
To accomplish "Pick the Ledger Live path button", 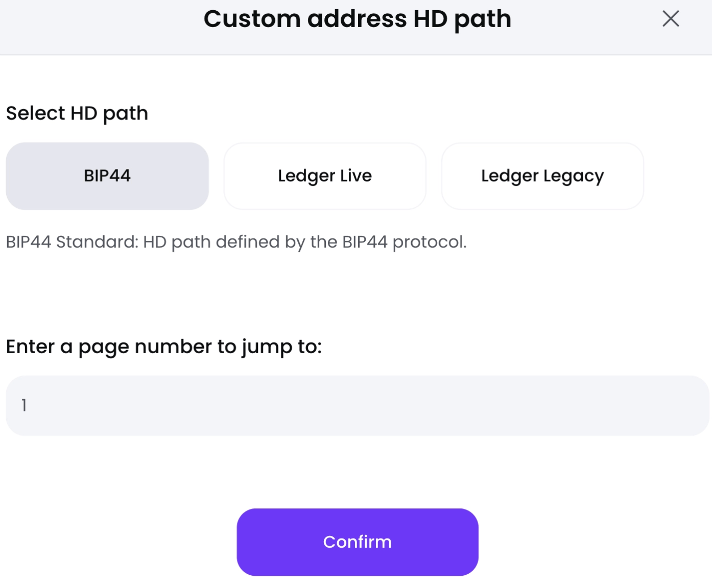I will point(325,176).
